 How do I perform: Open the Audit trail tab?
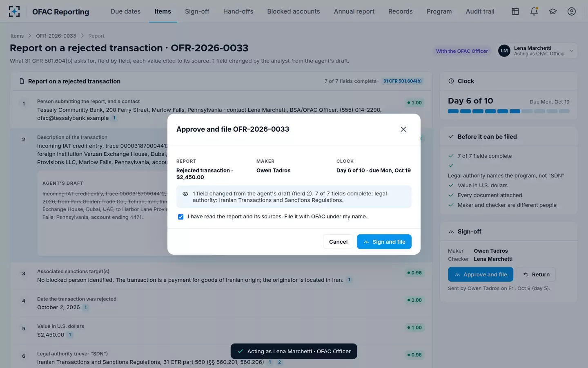480,11
